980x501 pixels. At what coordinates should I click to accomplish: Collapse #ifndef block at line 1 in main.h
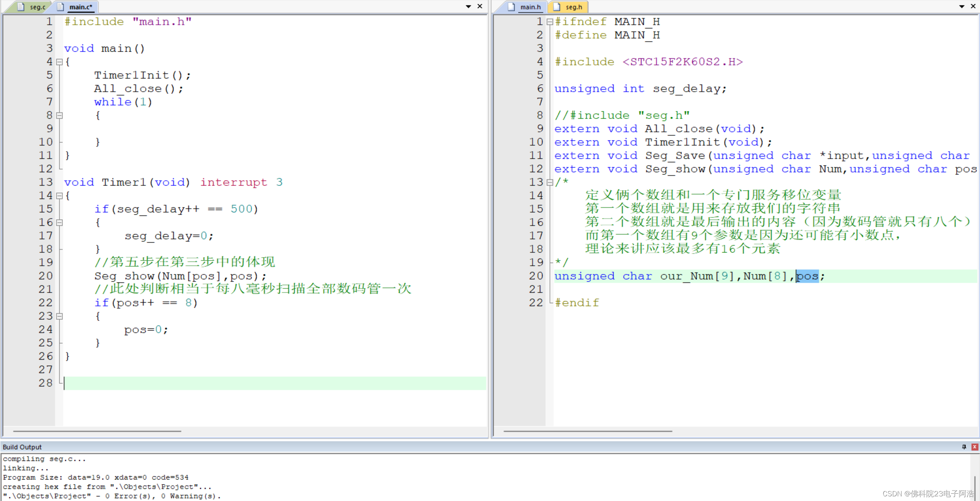pos(550,22)
